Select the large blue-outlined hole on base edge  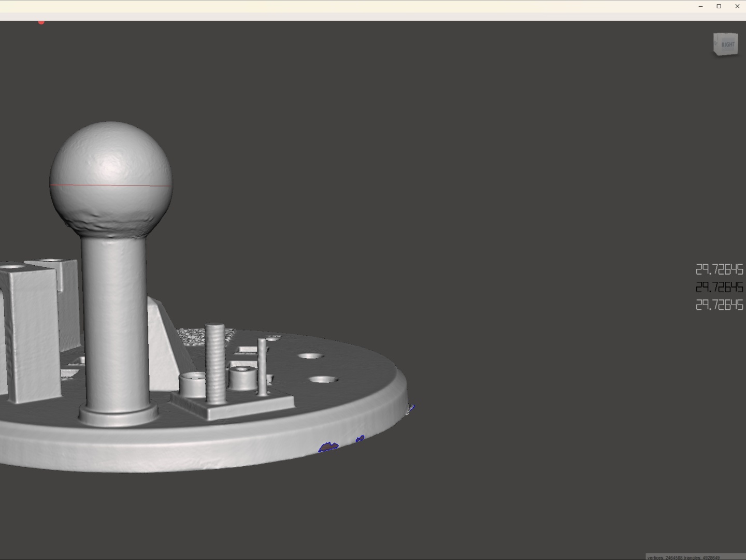pos(328,447)
